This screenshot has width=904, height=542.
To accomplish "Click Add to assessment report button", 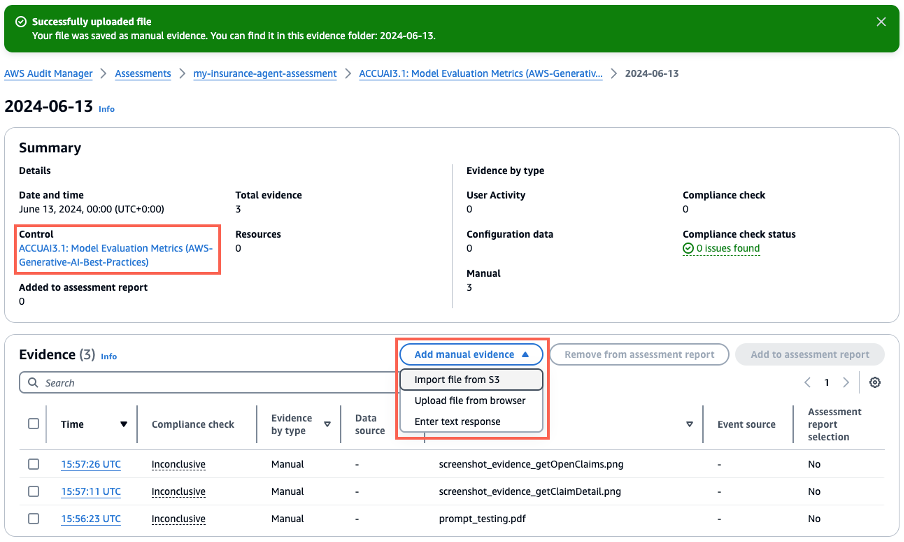I will tap(809, 355).
